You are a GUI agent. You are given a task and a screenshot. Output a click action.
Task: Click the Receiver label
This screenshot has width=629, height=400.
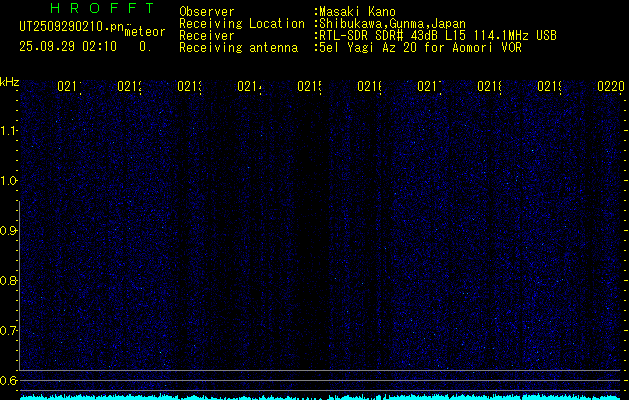point(207,36)
